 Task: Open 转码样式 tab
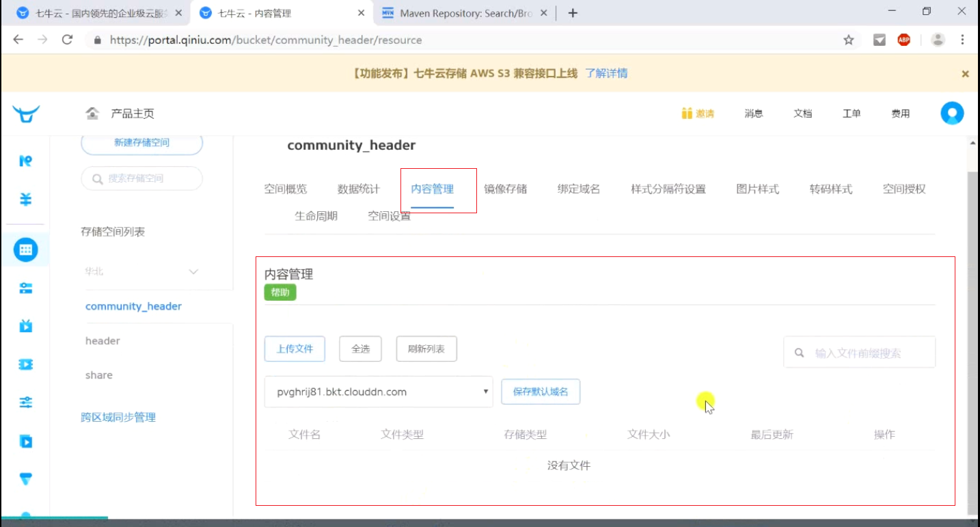pyautogui.click(x=831, y=189)
